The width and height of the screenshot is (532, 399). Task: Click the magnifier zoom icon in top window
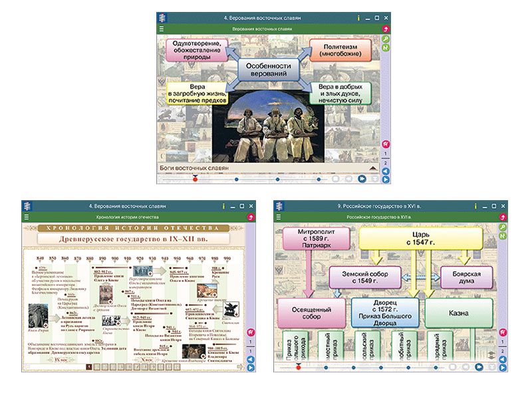coord(386,39)
